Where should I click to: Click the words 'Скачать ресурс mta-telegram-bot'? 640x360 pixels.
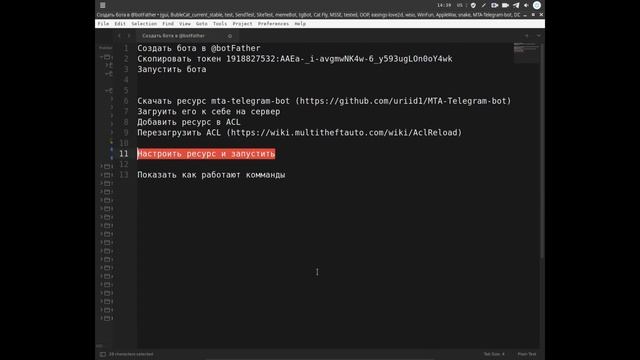(x=213, y=101)
